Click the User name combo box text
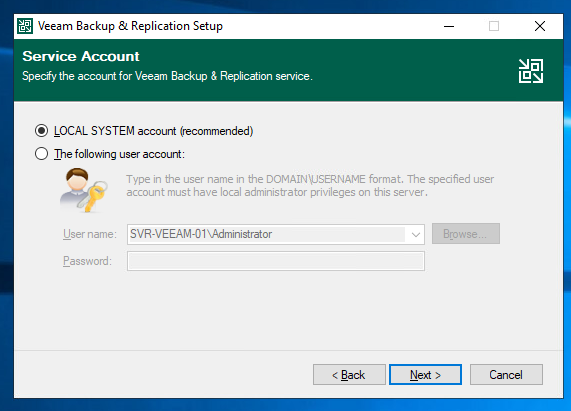571x411 pixels. coord(201,234)
